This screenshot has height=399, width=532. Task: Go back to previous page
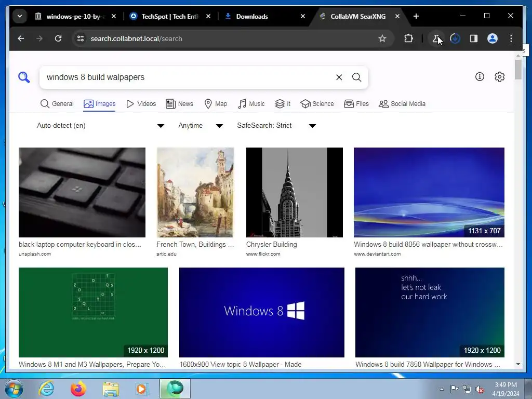(21, 38)
